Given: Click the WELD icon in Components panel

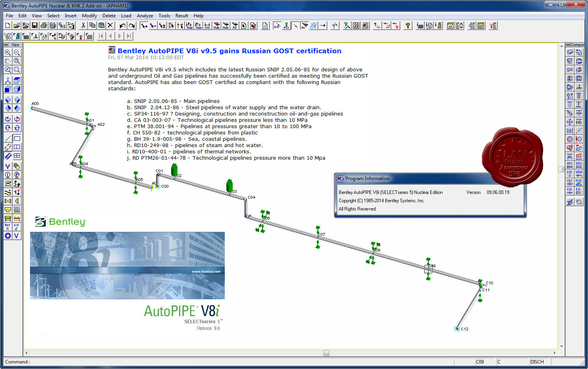Looking at the screenshot, I should (579, 174).
